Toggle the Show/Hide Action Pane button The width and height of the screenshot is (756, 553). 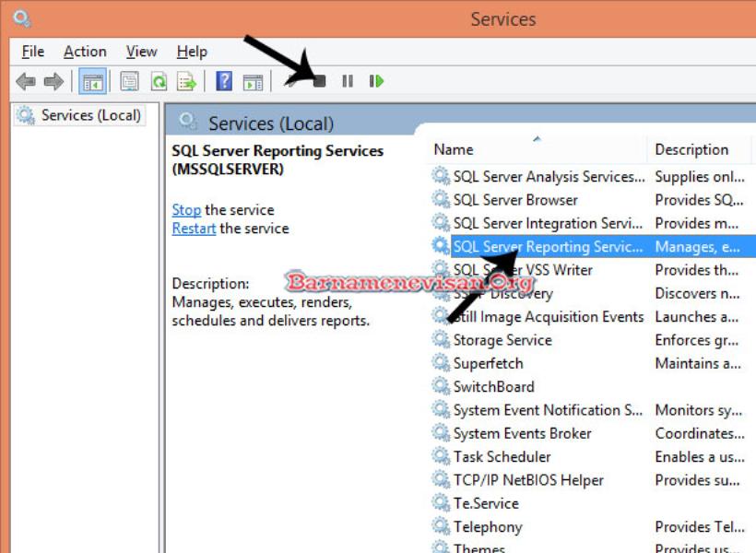253,82
